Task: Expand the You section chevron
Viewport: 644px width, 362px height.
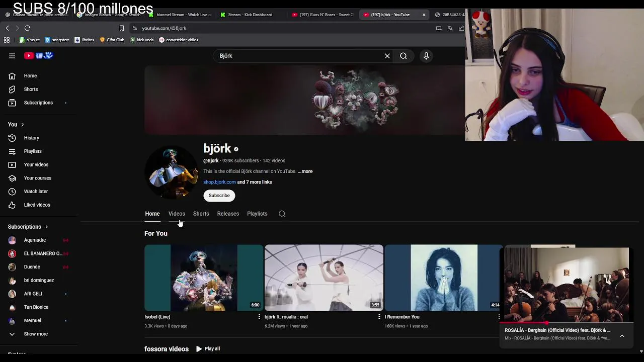Action: 22,125
